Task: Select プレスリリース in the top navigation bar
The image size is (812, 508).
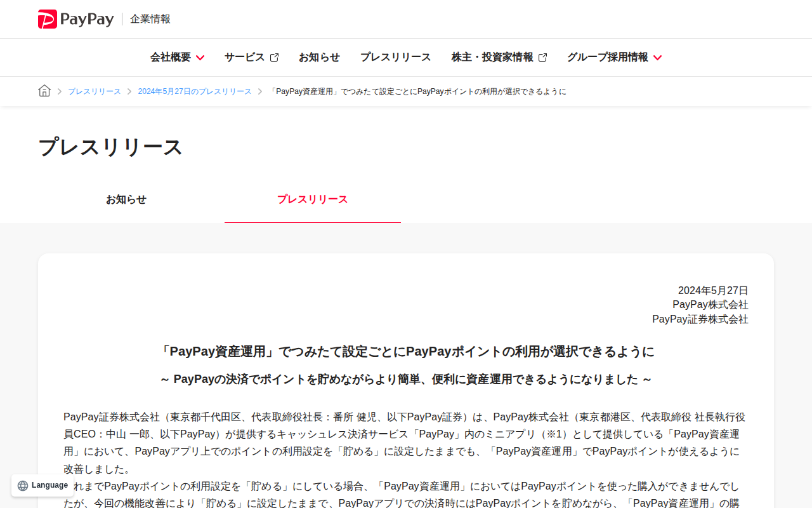Action: click(x=395, y=57)
